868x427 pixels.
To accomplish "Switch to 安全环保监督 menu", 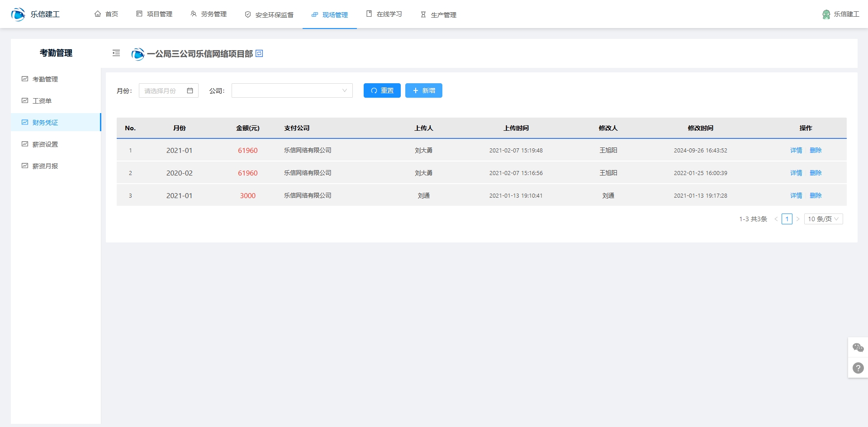I will pos(269,14).
